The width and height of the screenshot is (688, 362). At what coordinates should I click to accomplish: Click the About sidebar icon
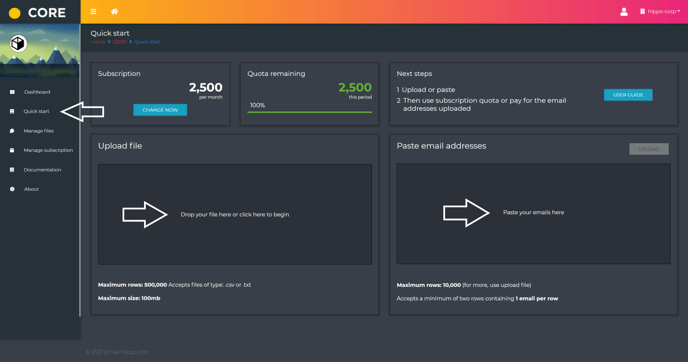(12, 189)
